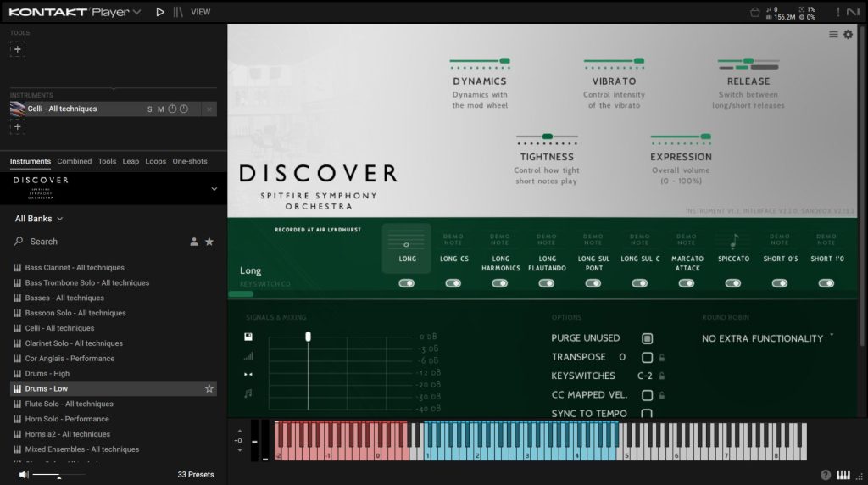Click the mixer music note icon
868x485 pixels.
pos(248,393)
